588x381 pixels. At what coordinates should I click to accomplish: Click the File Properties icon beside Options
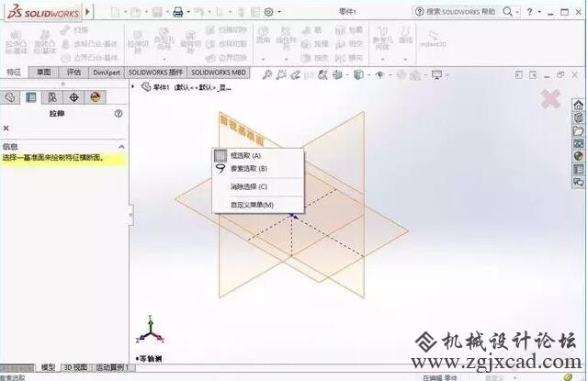click(x=255, y=12)
